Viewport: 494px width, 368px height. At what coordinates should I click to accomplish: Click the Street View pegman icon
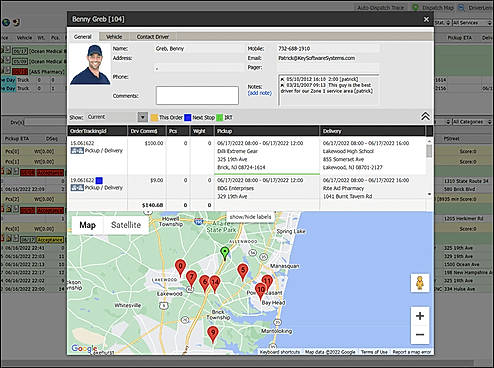click(420, 283)
